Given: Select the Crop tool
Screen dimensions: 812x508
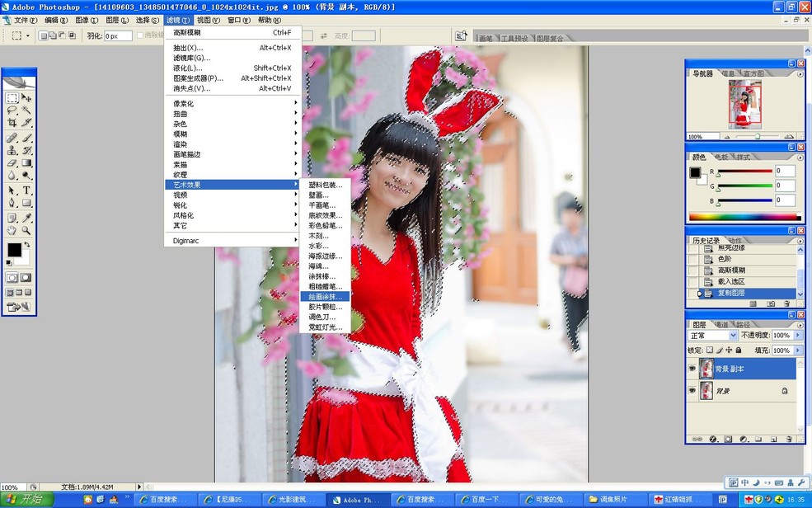Looking at the screenshot, I should click(12, 123).
